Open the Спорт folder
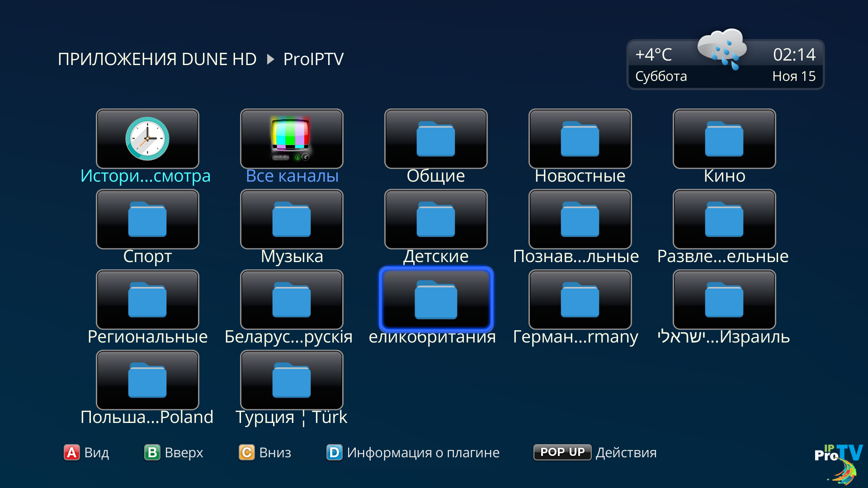868x488 pixels. click(x=147, y=219)
